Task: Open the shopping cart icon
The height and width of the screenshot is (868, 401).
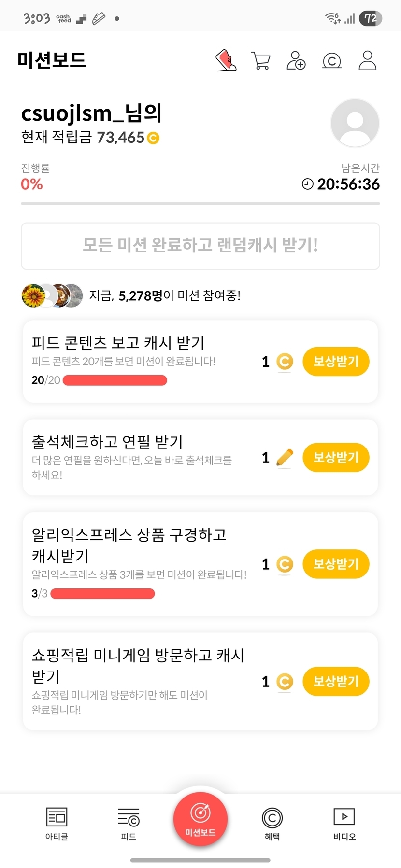Action: point(261,61)
